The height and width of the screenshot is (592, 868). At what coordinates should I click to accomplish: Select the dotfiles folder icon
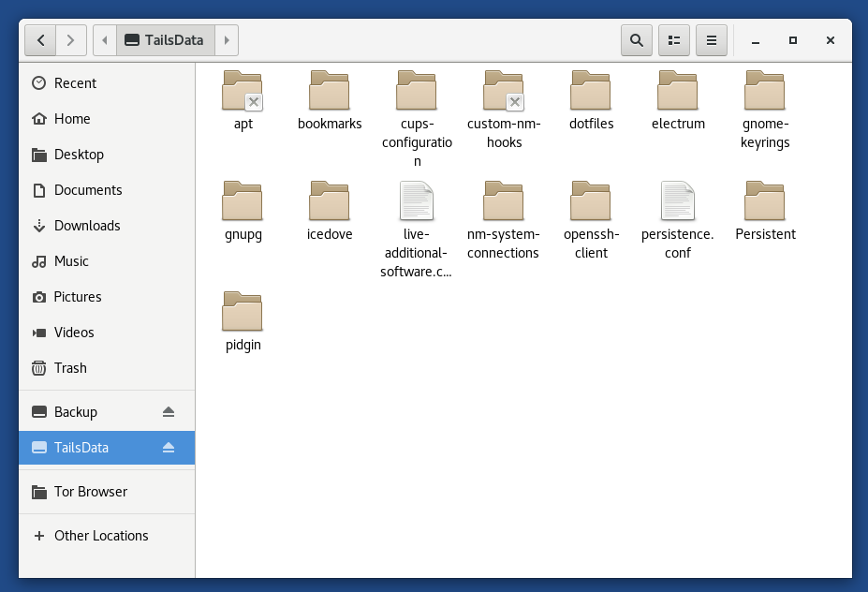click(591, 90)
